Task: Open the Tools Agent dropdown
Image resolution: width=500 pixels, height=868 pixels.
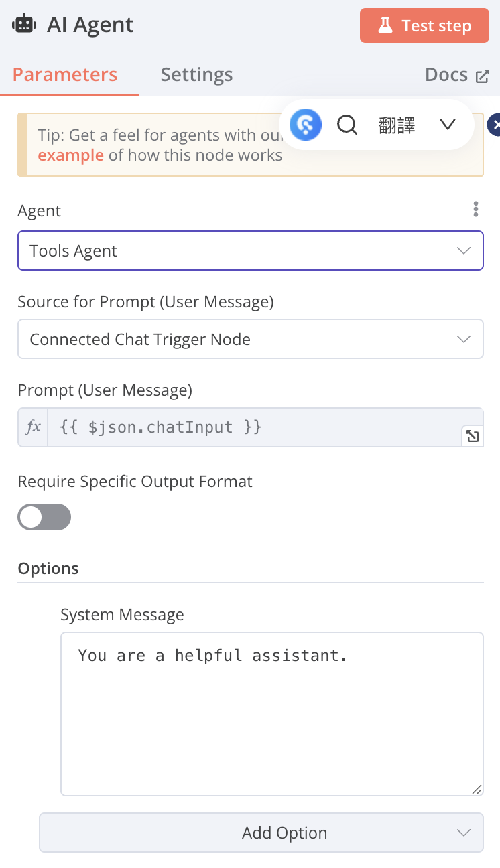Action: point(250,250)
